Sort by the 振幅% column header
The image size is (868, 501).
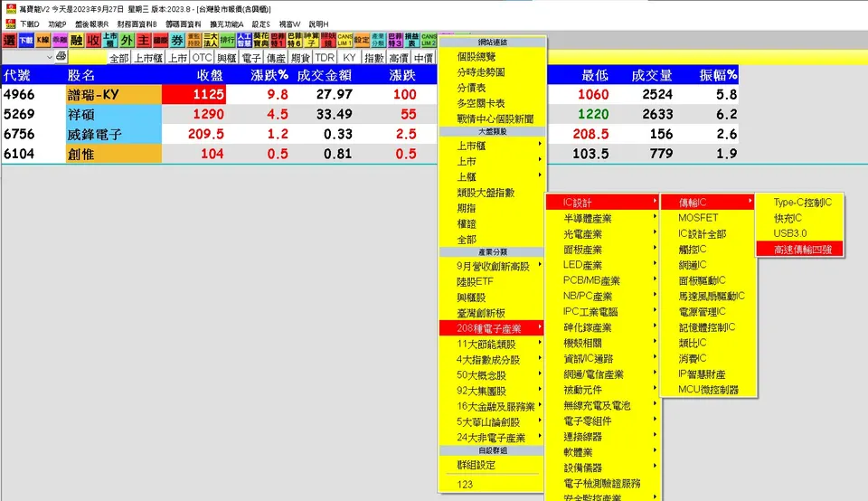click(718, 75)
